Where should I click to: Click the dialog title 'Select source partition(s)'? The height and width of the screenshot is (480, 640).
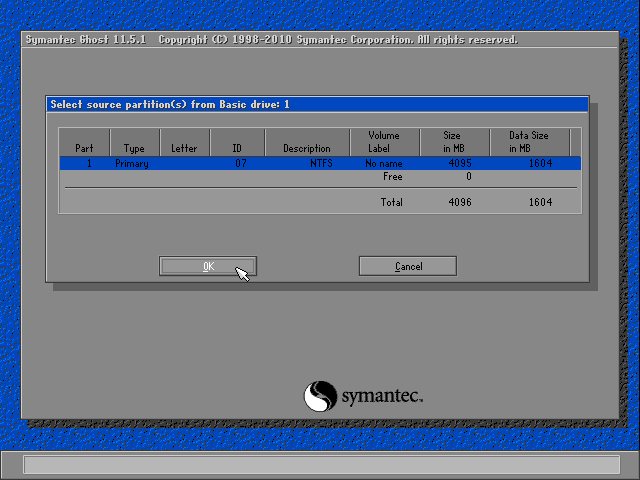[x=119, y=104]
